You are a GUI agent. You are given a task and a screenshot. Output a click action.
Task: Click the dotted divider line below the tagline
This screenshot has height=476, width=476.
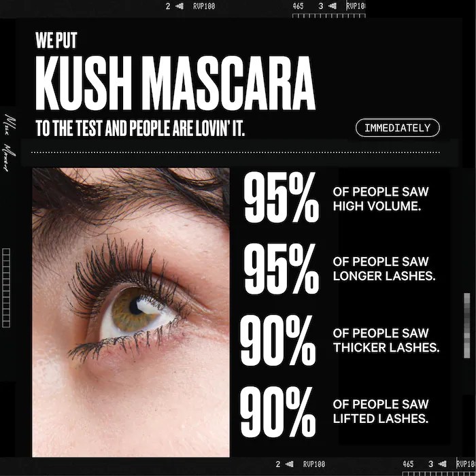tap(235, 152)
